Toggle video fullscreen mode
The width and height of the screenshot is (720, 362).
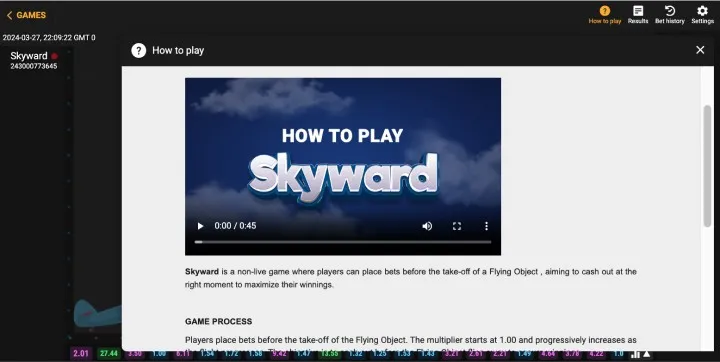[x=456, y=226]
